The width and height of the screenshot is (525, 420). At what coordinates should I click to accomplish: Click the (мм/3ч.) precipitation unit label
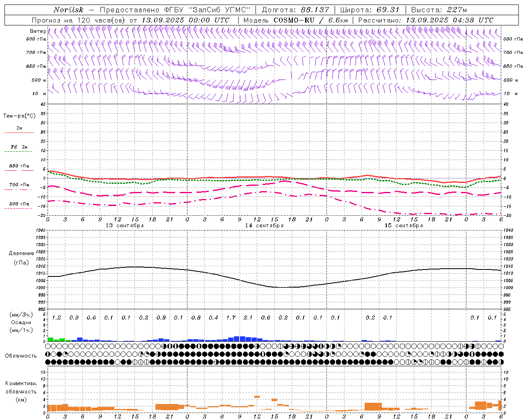[21, 315]
